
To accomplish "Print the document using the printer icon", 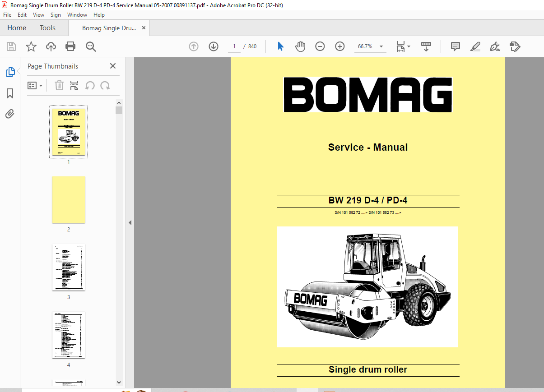I will pyautogui.click(x=70, y=46).
